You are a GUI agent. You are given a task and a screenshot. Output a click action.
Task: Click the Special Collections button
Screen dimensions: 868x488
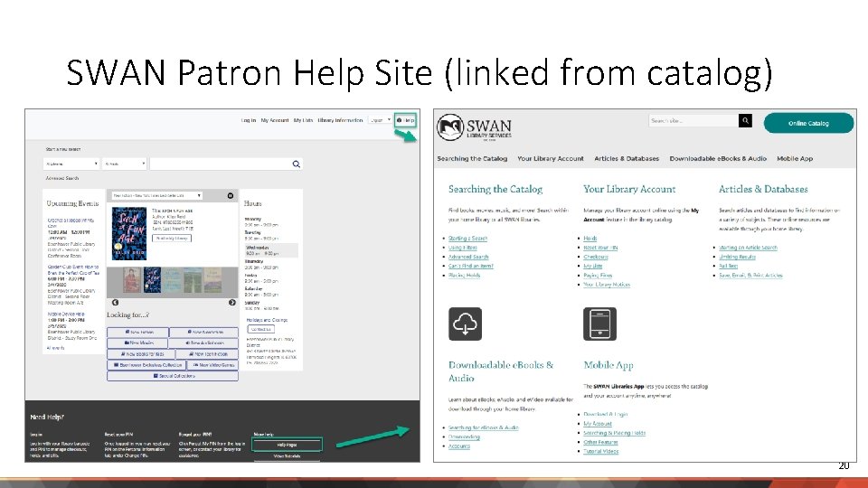(x=173, y=376)
